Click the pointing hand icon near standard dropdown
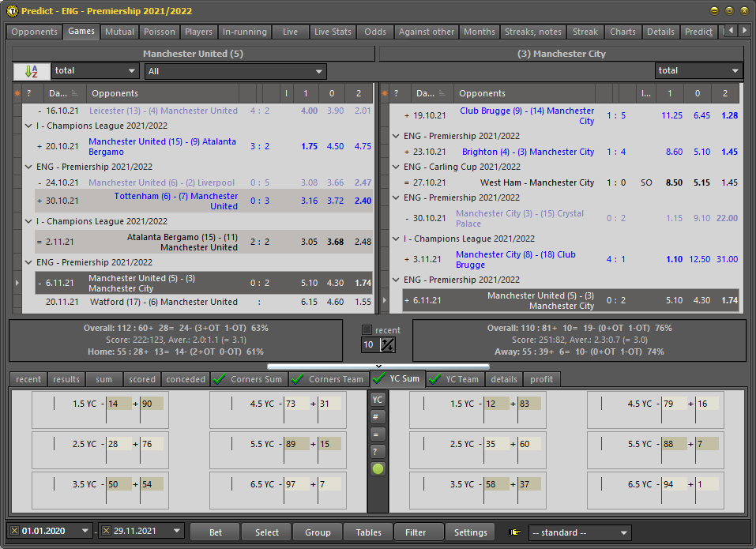The height and width of the screenshot is (549, 756). [x=517, y=532]
